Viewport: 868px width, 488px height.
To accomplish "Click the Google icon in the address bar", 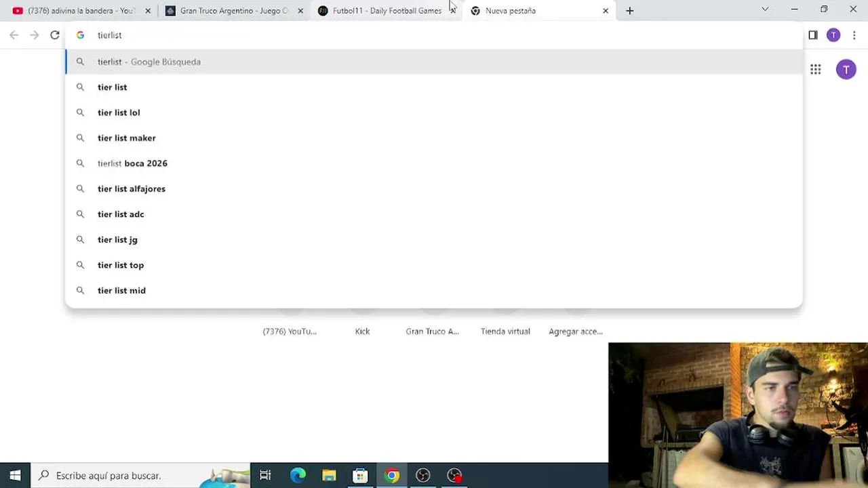I will coord(80,35).
